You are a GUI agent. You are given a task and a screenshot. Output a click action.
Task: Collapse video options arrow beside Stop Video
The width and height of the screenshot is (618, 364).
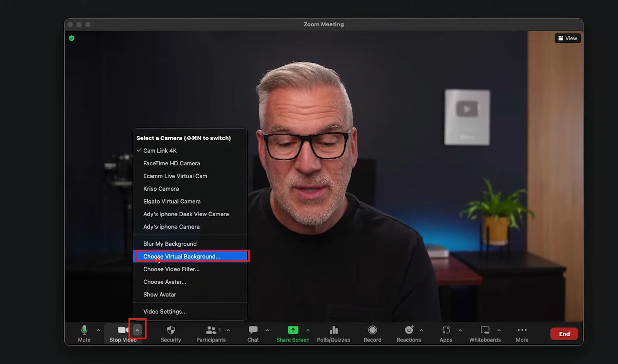coord(137,330)
